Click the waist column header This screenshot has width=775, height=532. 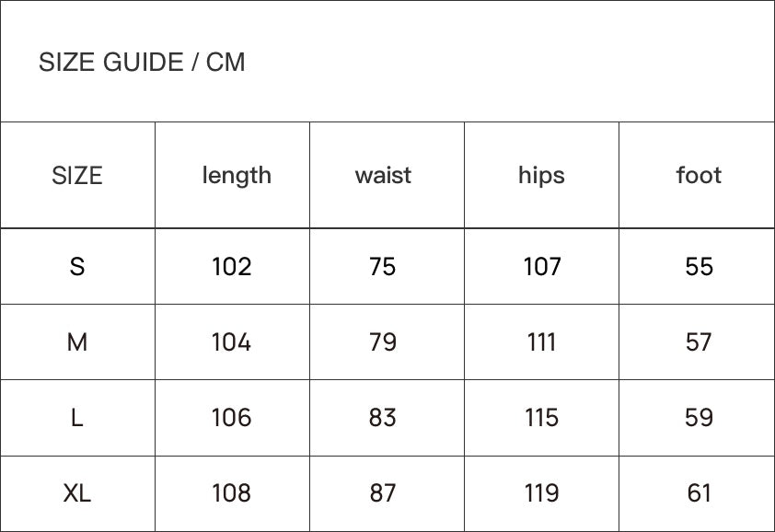pyautogui.click(x=383, y=175)
